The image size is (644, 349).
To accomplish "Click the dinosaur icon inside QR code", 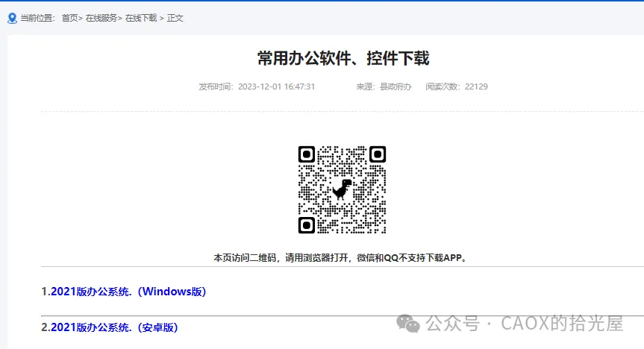I will tap(342, 189).
